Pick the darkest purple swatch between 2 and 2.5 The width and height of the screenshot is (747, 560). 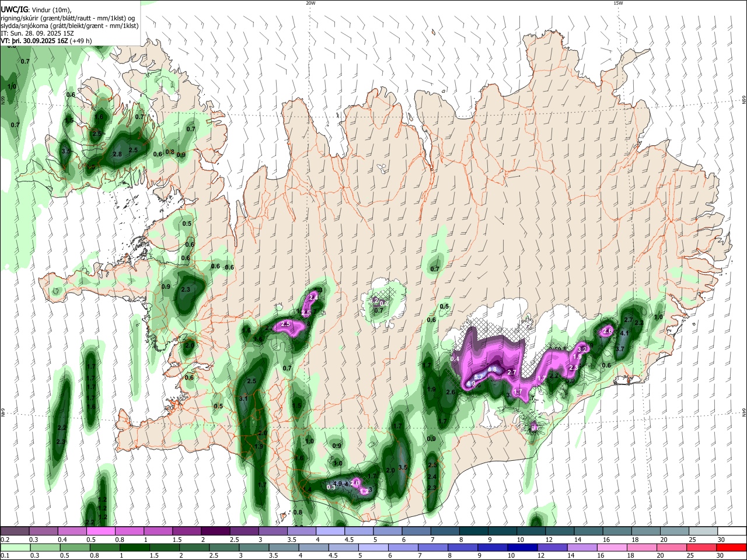[x=215, y=531]
